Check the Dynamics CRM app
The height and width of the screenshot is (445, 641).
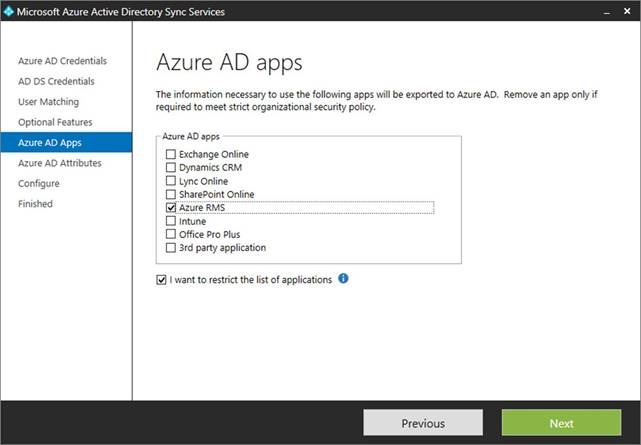click(171, 168)
